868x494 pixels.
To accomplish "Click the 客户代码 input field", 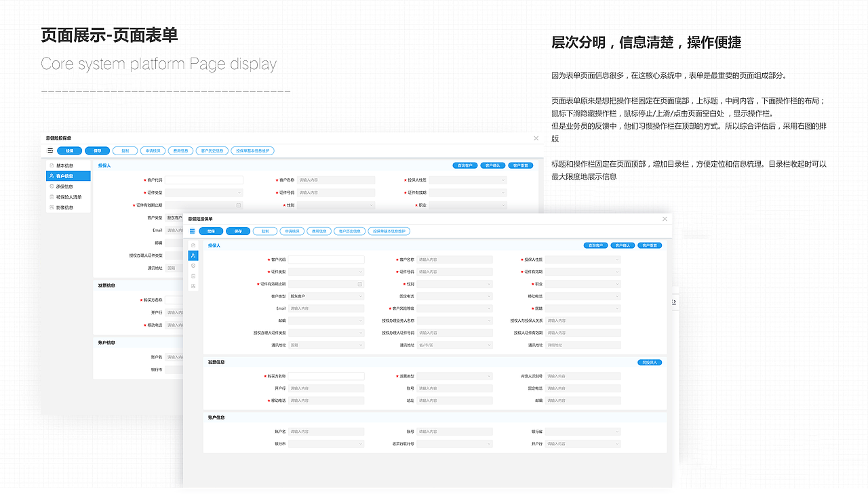I will pyautogui.click(x=326, y=260).
